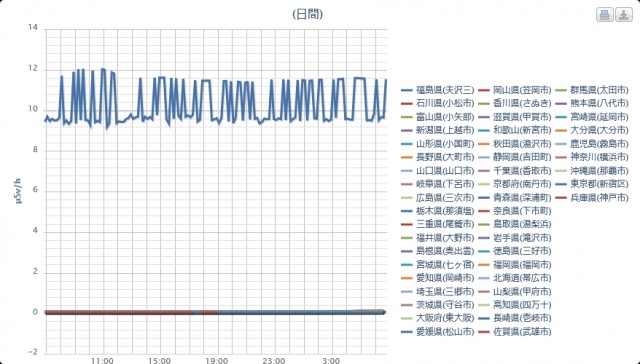
Task: Hide the 鹿児島(霧島市) line
Action: point(592,144)
